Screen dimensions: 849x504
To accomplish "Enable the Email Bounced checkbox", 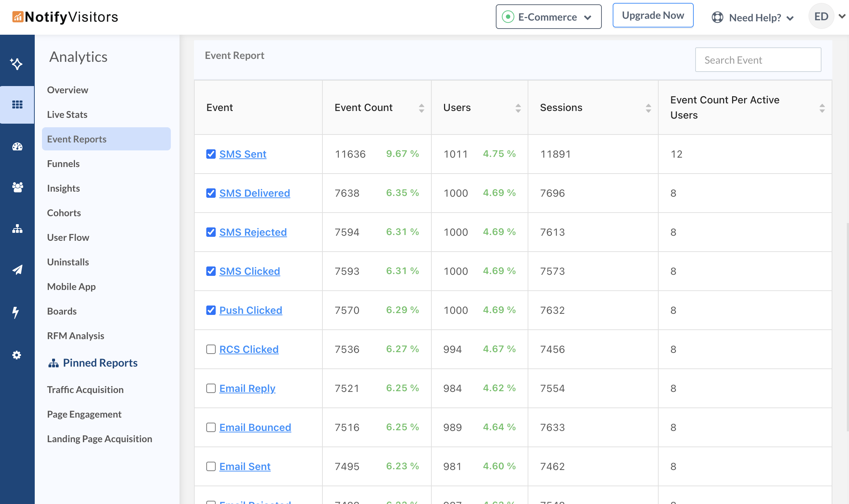I will point(211,427).
